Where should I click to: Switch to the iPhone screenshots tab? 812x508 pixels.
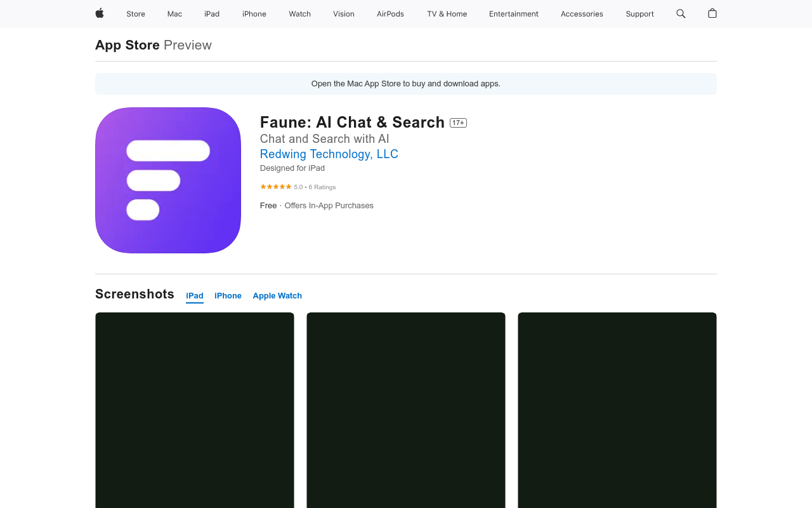click(x=228, y=296)
